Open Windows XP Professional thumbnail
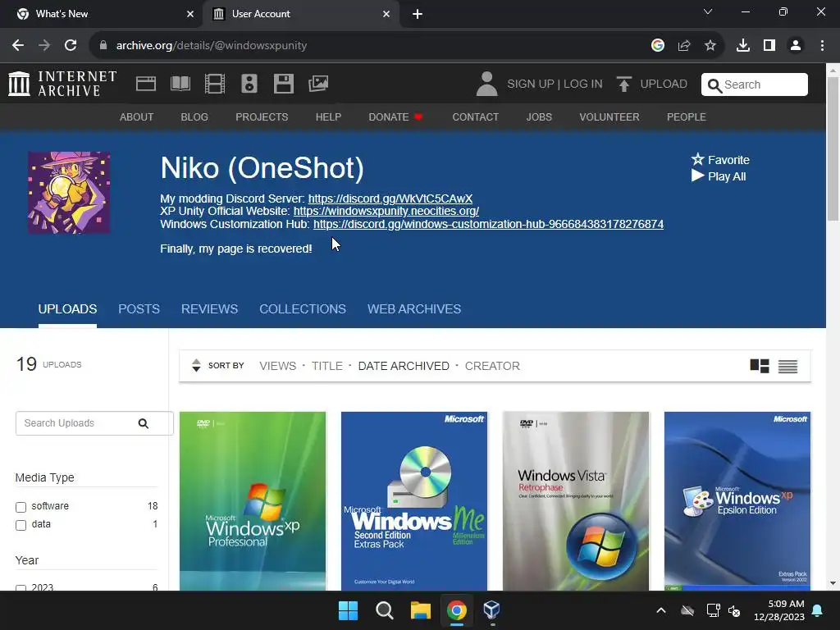The width and height of the screenshot is (840, 630). [x=253, y=501]
